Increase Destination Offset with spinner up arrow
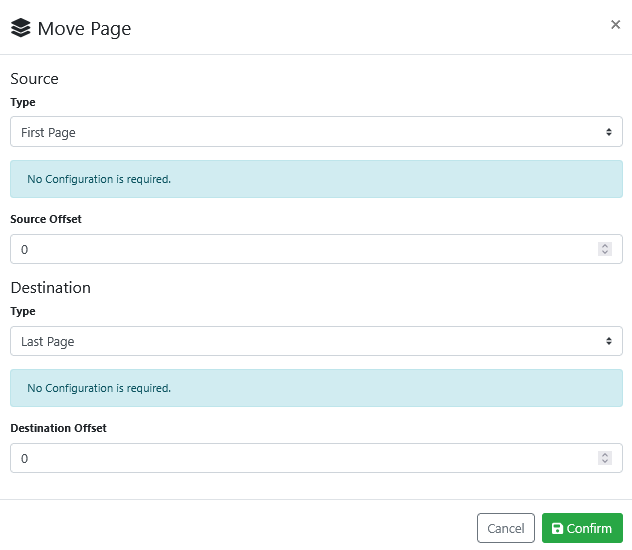The height and width of the screenshot is (550, 632). pos(604,454)
